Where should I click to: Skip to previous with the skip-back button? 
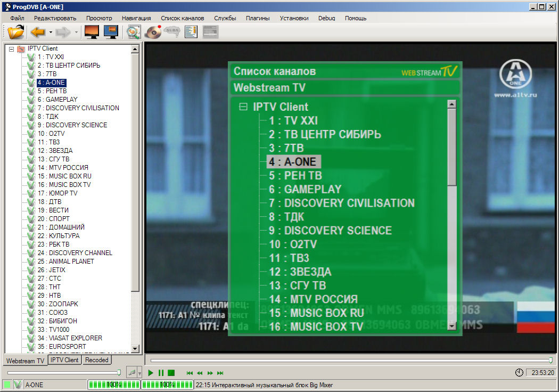click(190, 373)
